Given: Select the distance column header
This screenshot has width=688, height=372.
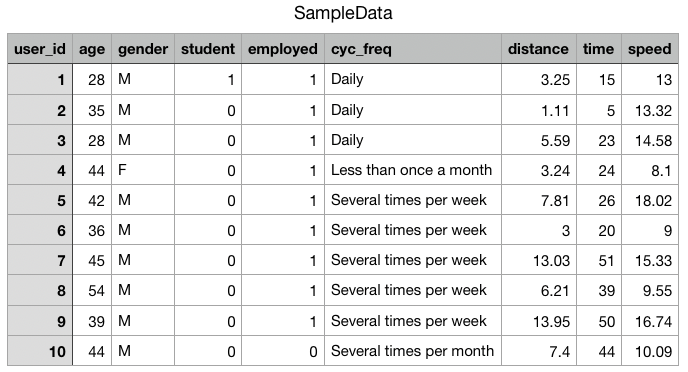Looking at the screenshot, I should (x=539, y=49).
